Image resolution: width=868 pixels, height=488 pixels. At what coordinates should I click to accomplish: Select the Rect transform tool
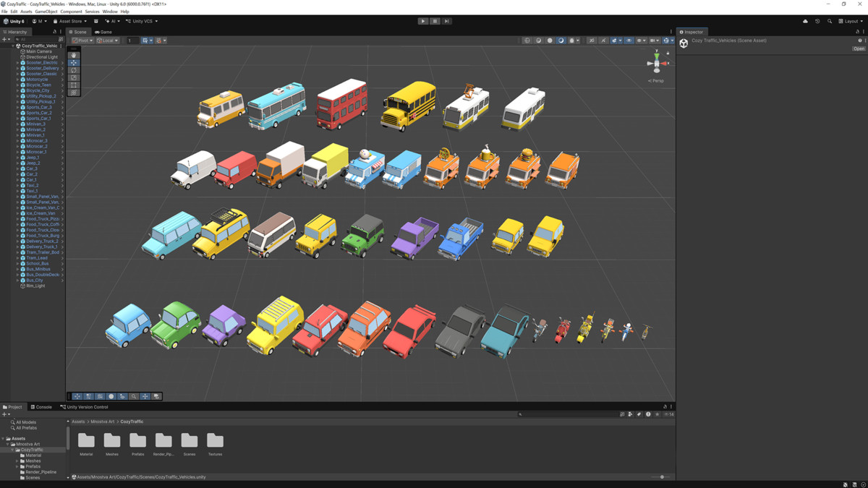point(74,85)
